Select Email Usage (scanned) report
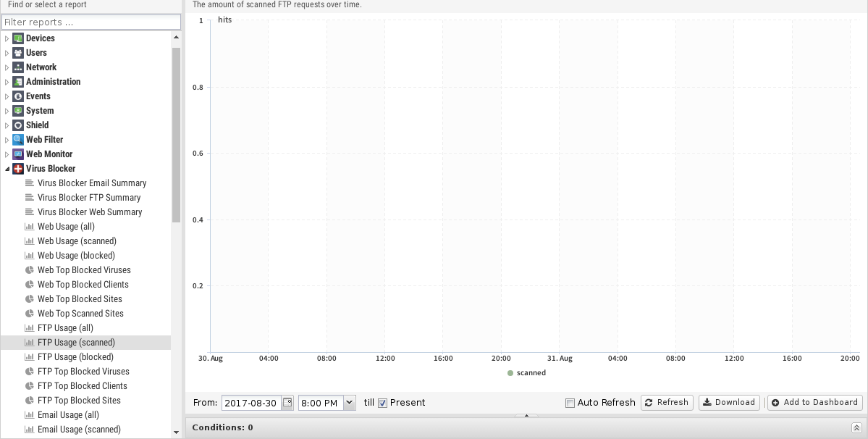This screenshot has height=439, width=868. (x=79, y=429)
